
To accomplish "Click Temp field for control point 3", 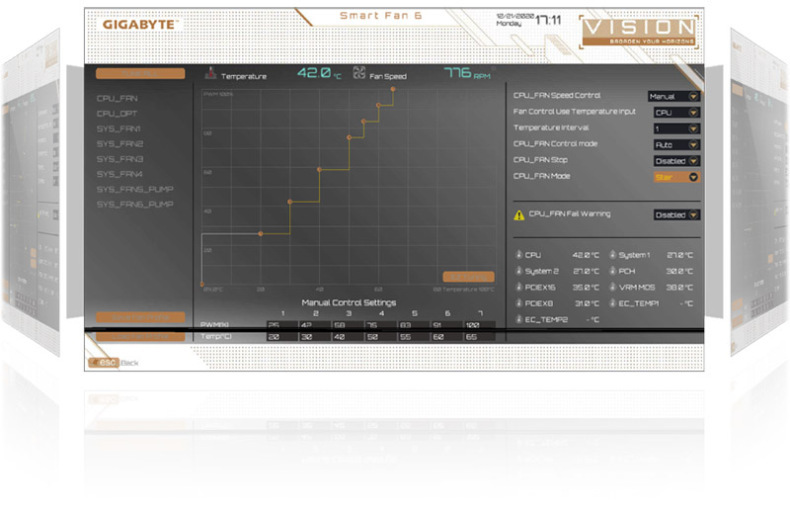I will pos(348,337).
